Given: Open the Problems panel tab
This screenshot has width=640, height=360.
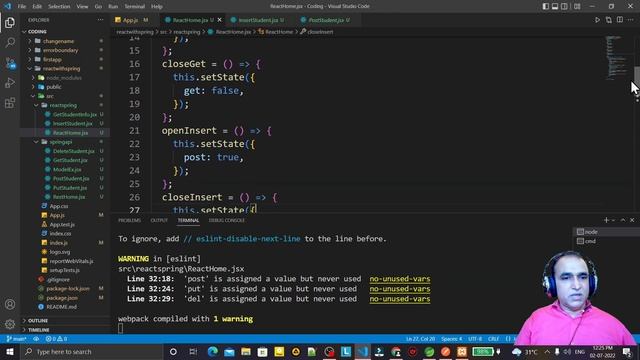Looking at the screenshot, I should pyautogui.click(x=129, y=220).
